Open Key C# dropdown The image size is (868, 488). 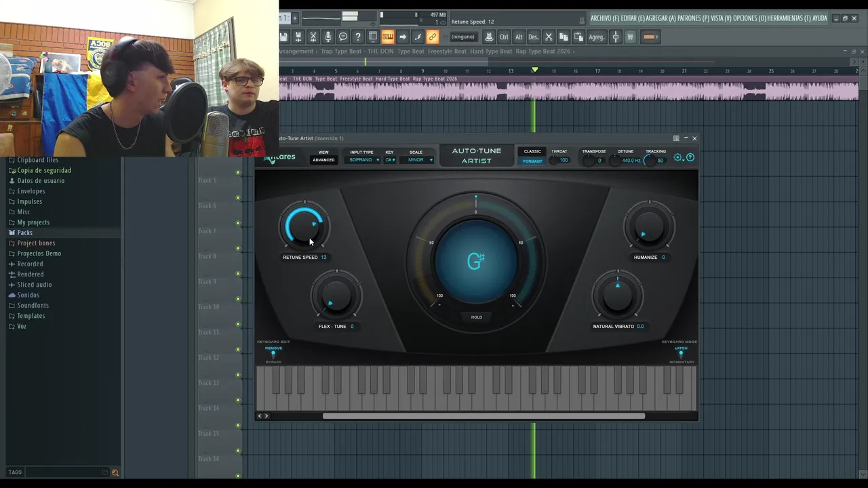click(390, 160)
